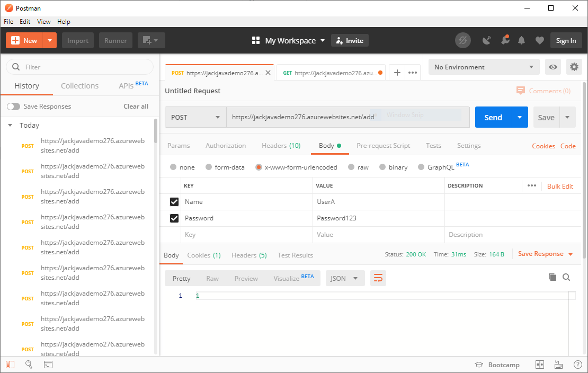Click the request URL input field
The height and width of the screenshot is (373, 588).
pos(348,117)
